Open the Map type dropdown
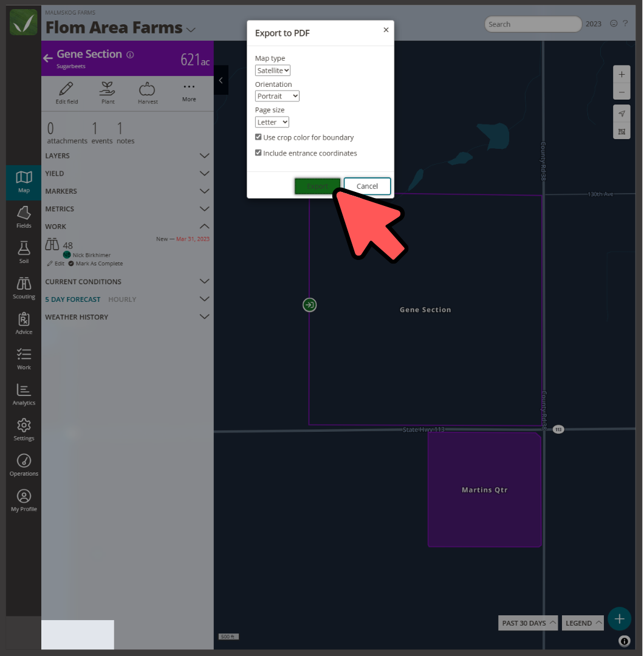This screenshot has width=644, height=656. click(272, 70)
